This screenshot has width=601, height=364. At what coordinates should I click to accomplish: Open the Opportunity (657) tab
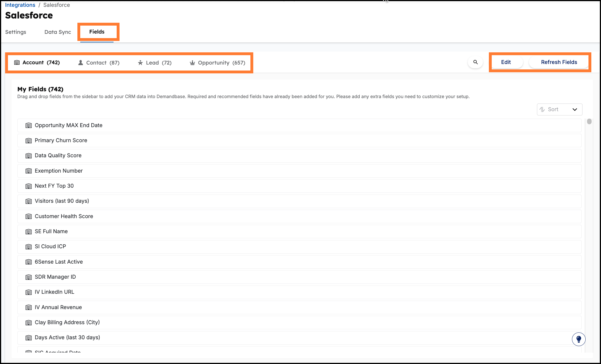pos(217,63)
